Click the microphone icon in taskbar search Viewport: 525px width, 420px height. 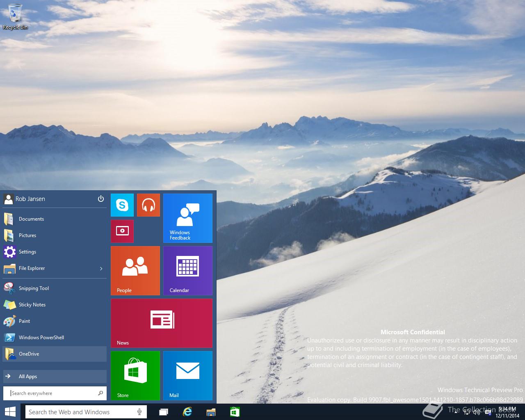140,412
